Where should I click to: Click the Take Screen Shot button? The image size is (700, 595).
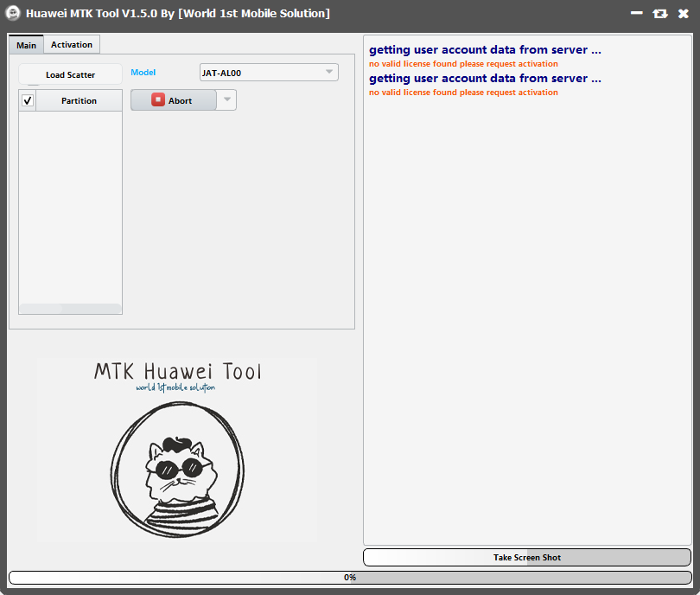(527, 557)
